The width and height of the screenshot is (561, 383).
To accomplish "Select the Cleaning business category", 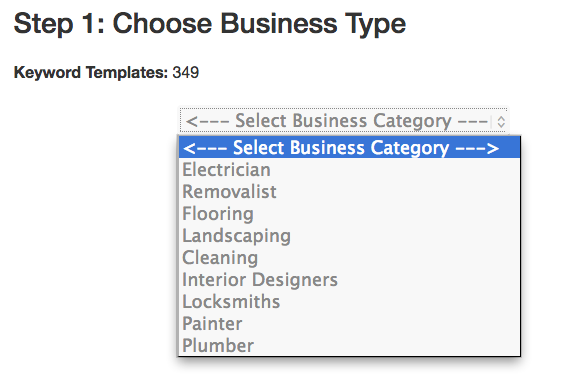I will pos(350,257).
